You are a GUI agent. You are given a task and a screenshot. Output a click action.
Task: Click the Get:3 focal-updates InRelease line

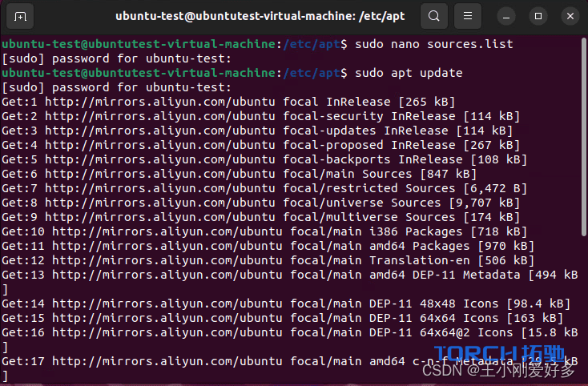coord(257,131)
